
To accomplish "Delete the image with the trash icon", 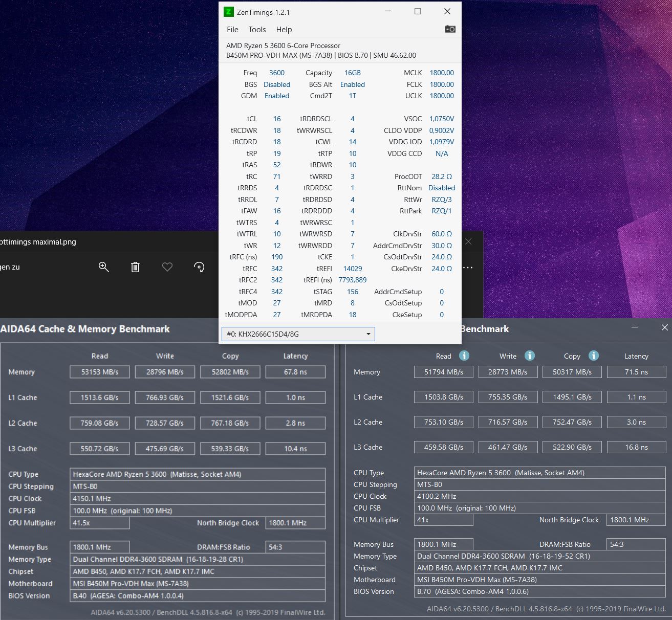I will click(135, 267).
